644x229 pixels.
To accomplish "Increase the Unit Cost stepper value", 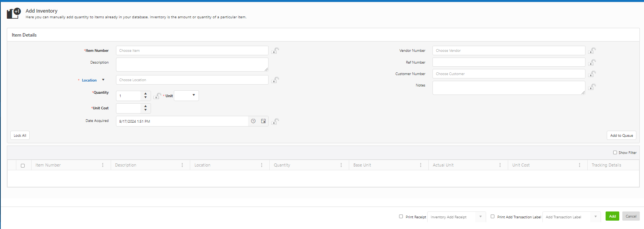I will [146, 107].
